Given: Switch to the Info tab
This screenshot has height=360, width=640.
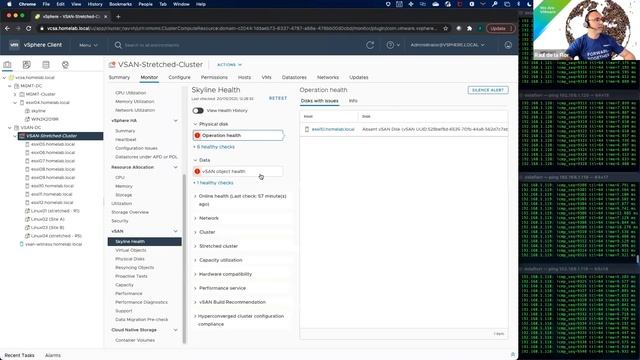Looking at the screenshot, I should coord(353,101).
